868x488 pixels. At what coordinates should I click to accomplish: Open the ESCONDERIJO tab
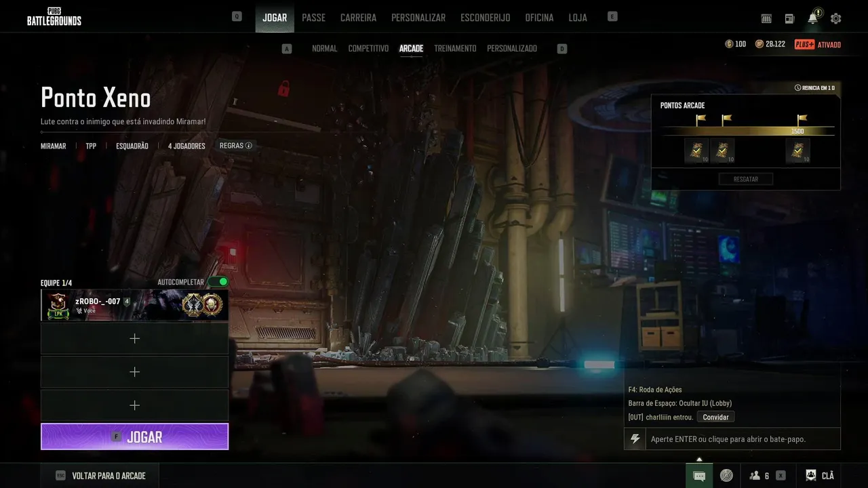pyautogui.click(x=485, y=18)
